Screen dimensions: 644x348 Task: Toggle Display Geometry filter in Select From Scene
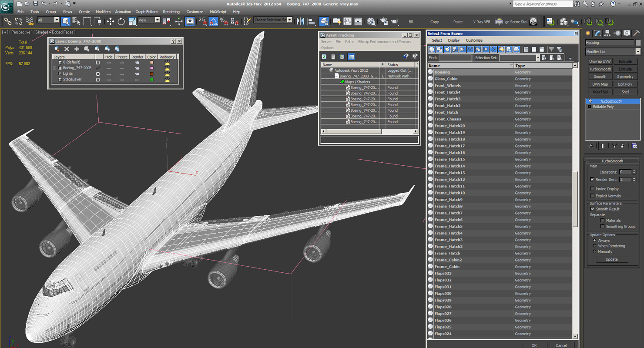click(432, 49)
